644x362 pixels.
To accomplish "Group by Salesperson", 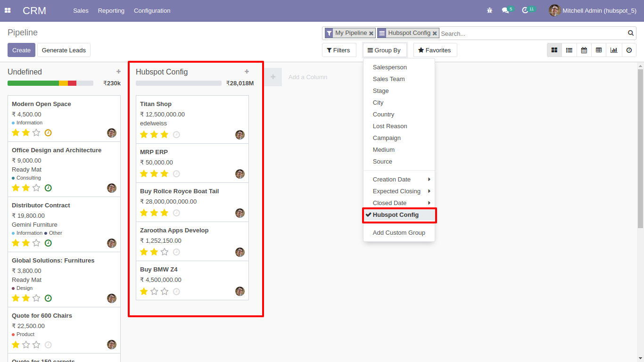I will tap(399, 67).
